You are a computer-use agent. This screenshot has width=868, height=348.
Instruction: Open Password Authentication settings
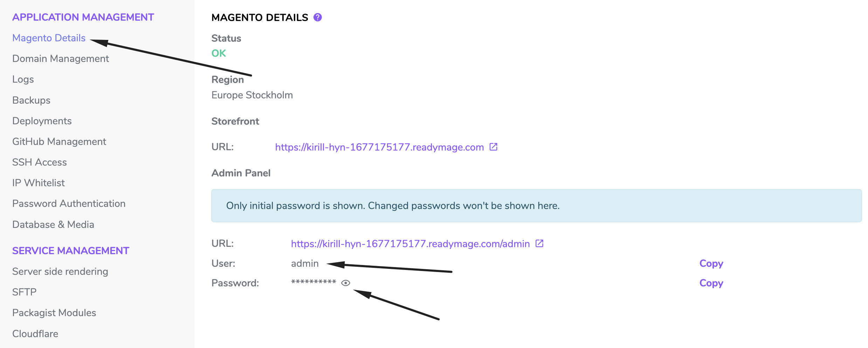pyautogui.click(x=69, y=203)
